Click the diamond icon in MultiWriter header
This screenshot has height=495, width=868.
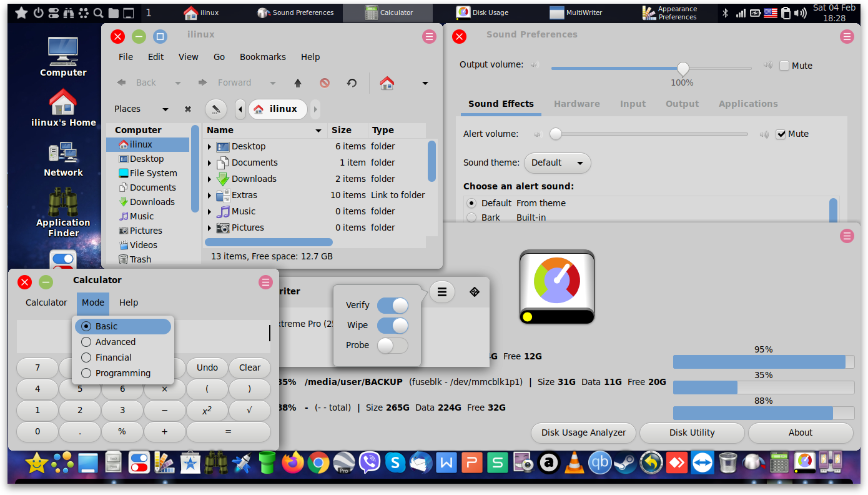point(474,291)
